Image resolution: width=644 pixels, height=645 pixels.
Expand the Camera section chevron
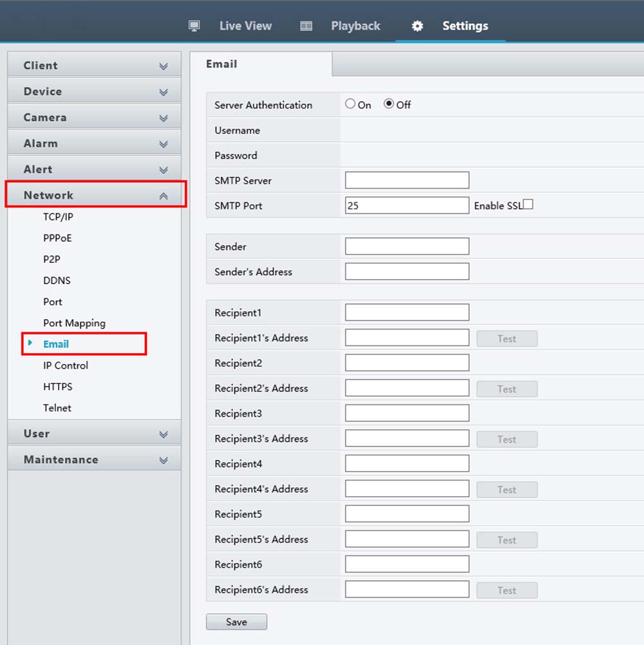[164, 118]
